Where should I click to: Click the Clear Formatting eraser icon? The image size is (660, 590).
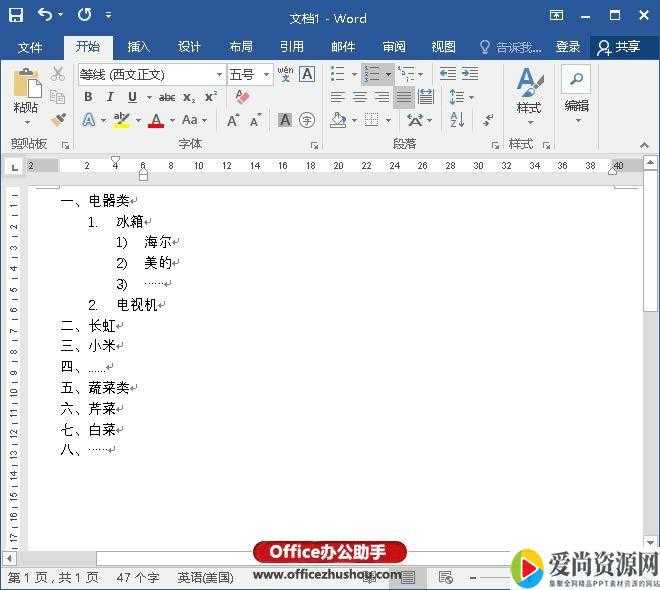coord(241,97)
